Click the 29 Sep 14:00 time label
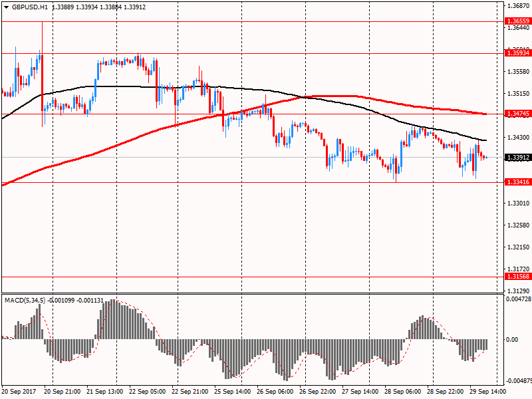Screen dimensions: 532x399 coord(487,392)
